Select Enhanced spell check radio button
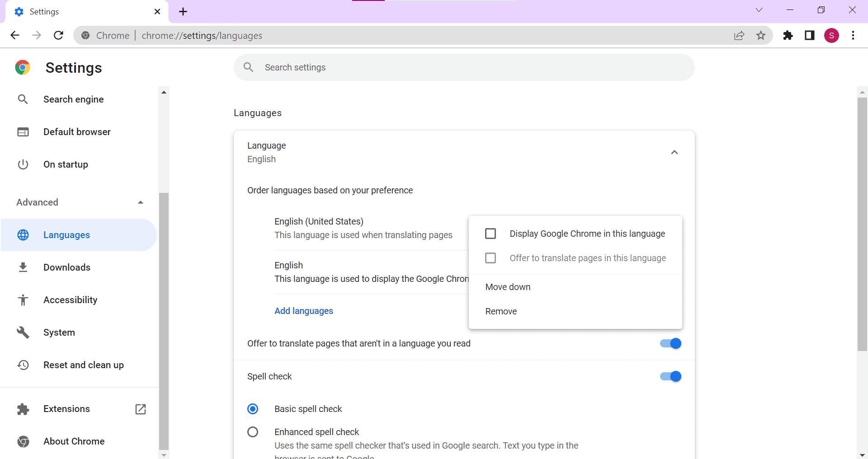The height and width of the screenshot is (459, 868). pyautogui.click(x=253, y=432)
